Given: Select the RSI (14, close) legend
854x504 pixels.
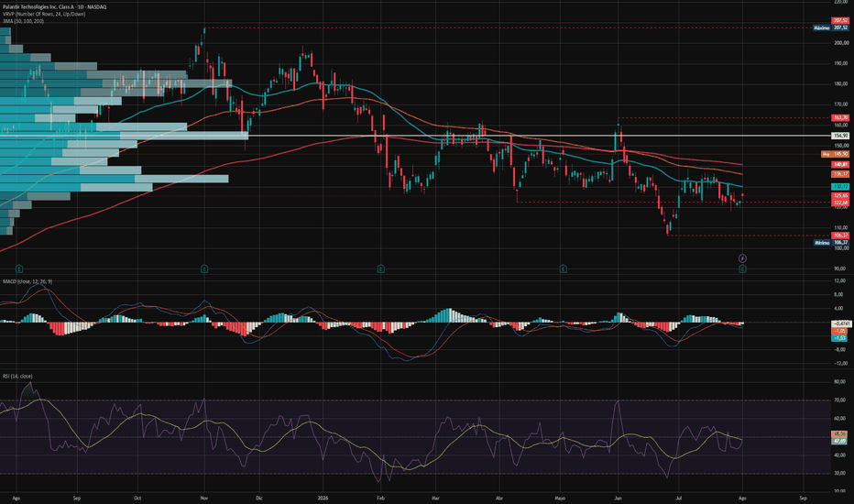Looking at the screenshot, I should point(17,376).
